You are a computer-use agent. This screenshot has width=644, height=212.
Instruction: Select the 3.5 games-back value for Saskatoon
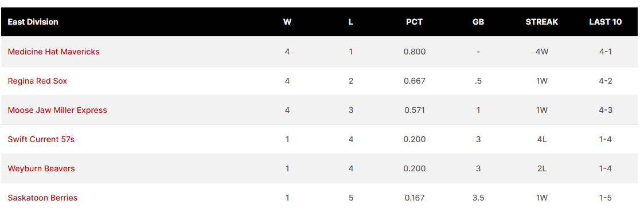tap(478, 198)
